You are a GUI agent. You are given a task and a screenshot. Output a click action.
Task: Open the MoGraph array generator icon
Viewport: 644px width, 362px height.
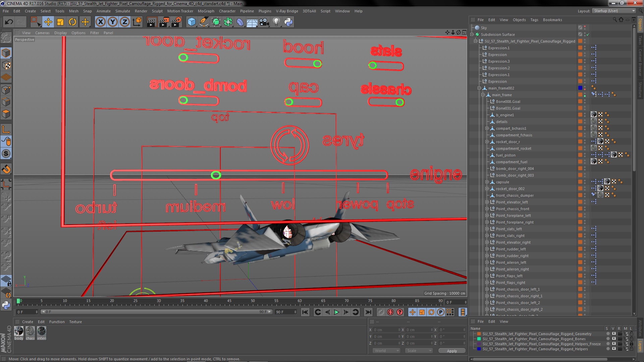coord(228,22)
